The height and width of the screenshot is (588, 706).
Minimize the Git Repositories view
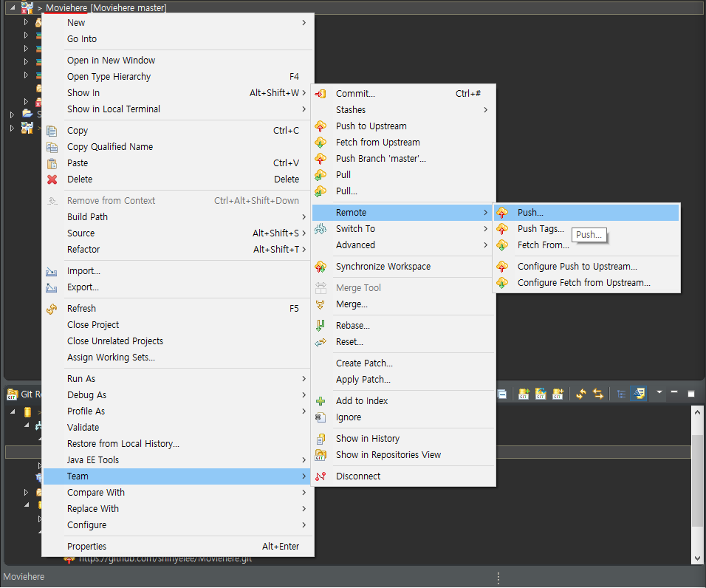coord(674,392)
